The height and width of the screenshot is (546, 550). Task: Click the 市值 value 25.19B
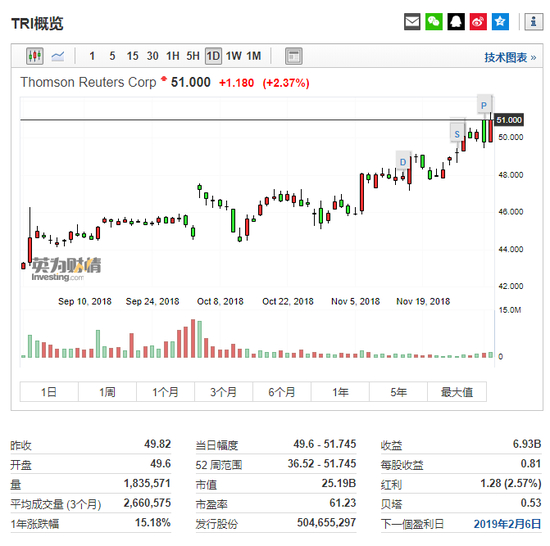tap(339, 483)
